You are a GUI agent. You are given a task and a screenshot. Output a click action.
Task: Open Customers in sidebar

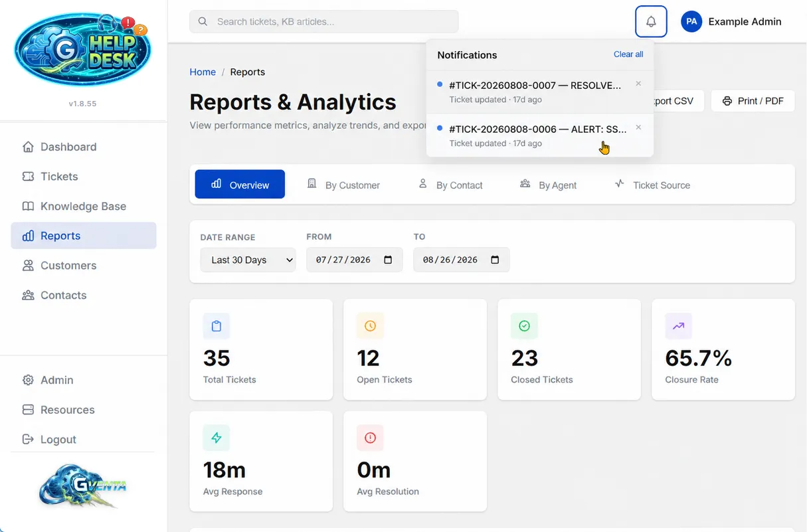click(84, 266)
